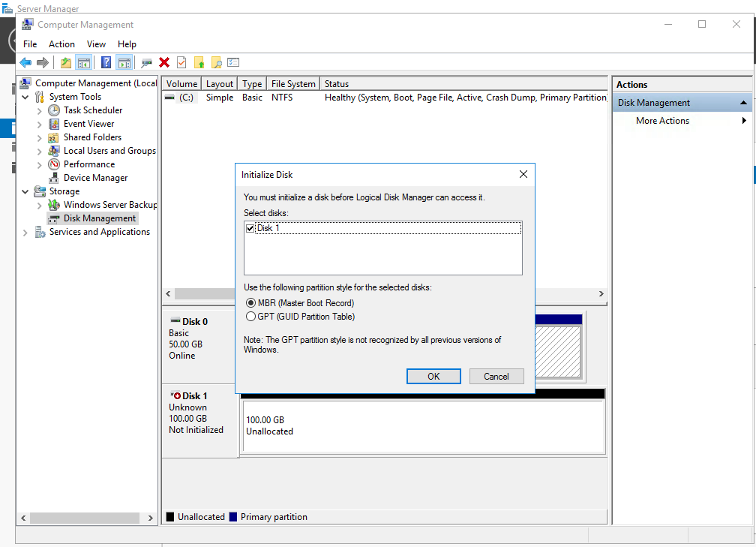The width and height of the screenshot is (756, 547).
Task: Click the Primary partition blue legend swatch
Action: point(232,516)
